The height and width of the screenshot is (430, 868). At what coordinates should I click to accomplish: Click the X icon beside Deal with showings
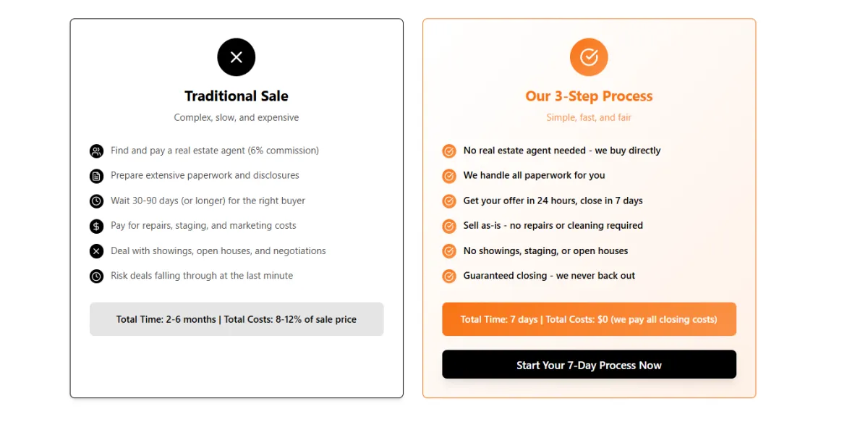click(96, 251)
